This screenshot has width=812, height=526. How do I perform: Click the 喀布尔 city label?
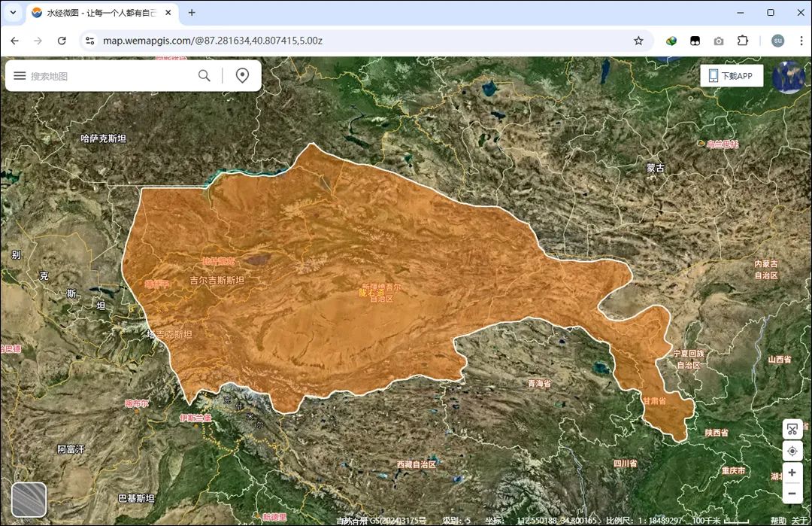click(137, 403)
